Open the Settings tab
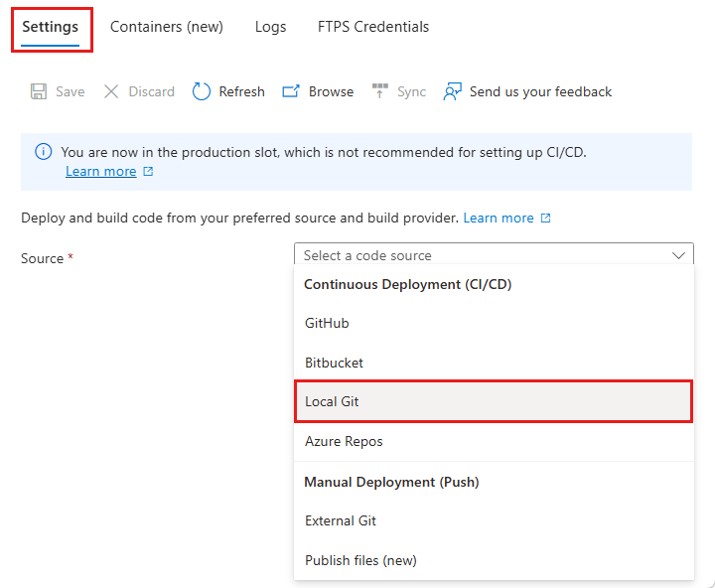This screenshot has width=715, height=588. click(51, 27)
